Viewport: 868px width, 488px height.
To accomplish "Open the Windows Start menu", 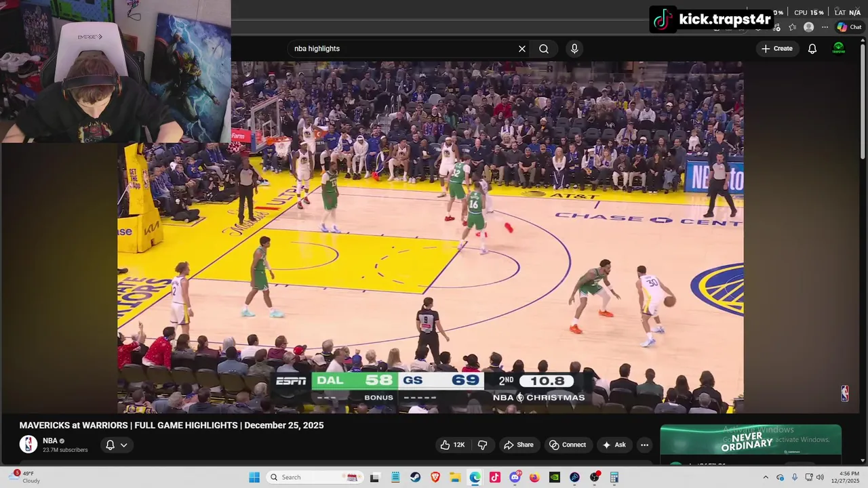I will point(254,477).
